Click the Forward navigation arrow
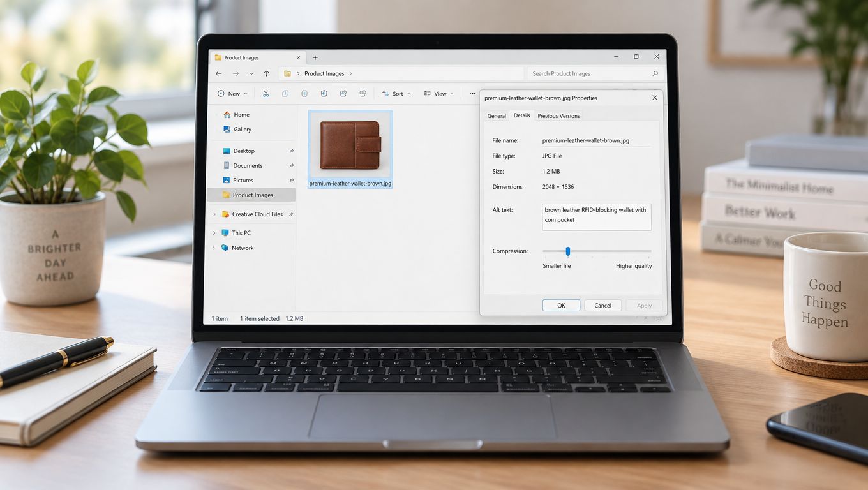The image size is (868, 490). point(236,74)
